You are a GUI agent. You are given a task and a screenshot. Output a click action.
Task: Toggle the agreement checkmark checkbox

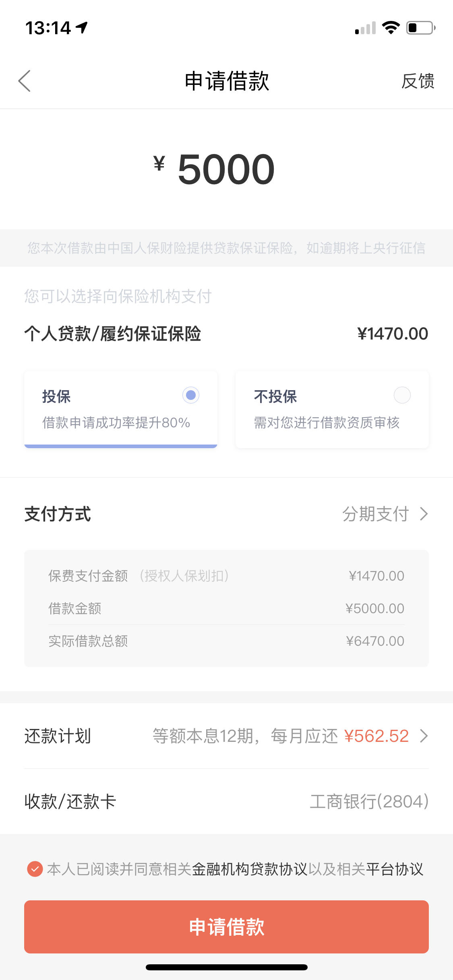35,869
